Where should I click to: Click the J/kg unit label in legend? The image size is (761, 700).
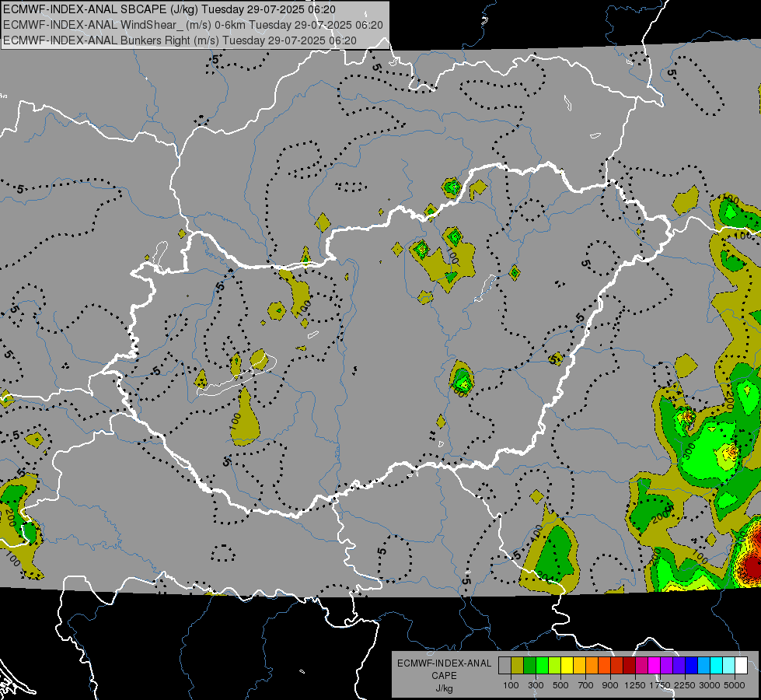(444, 688)
